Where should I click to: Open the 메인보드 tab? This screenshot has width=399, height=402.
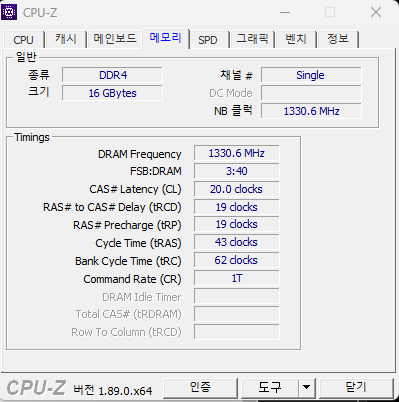[x=115, y=39]
